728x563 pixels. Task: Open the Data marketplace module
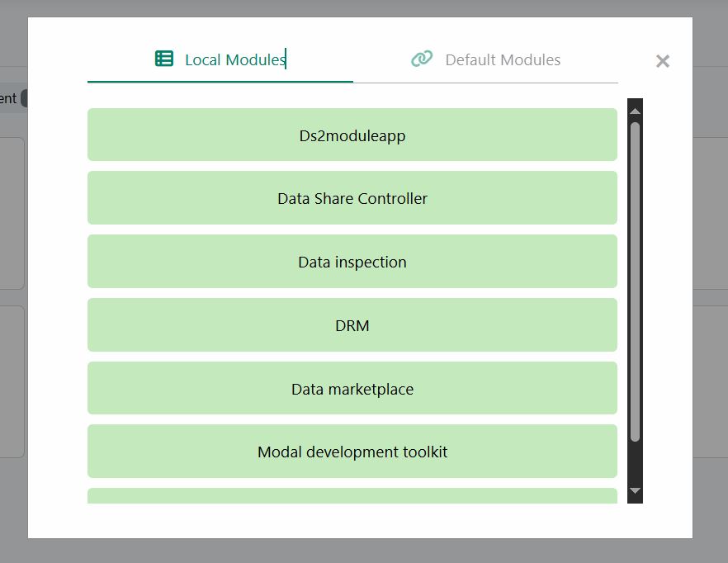click(352, 389)
